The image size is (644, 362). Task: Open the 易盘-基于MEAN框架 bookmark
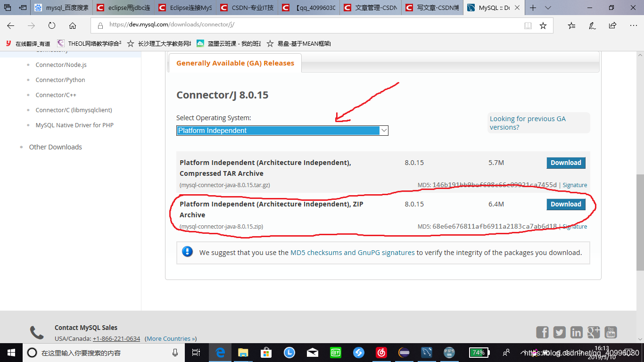(299, 43)
